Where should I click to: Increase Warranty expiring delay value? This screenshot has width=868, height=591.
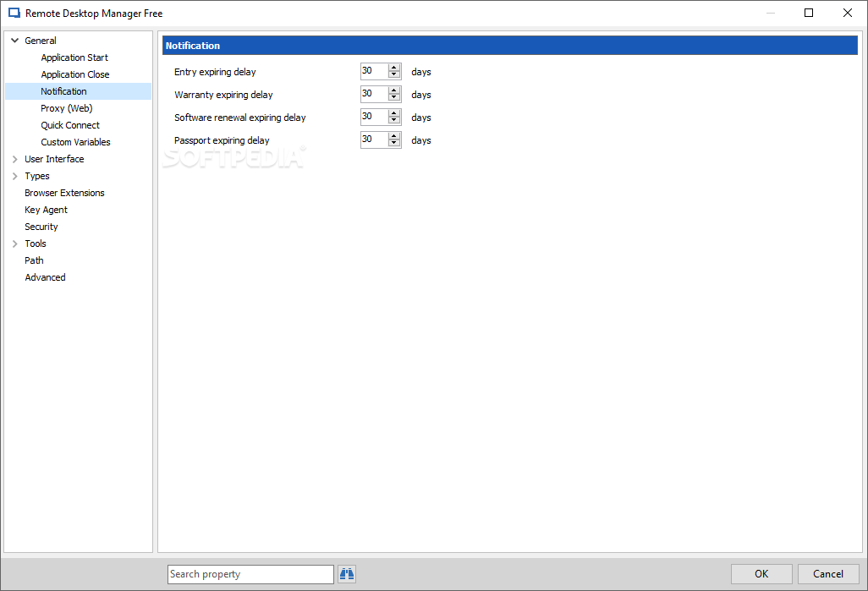394,90
